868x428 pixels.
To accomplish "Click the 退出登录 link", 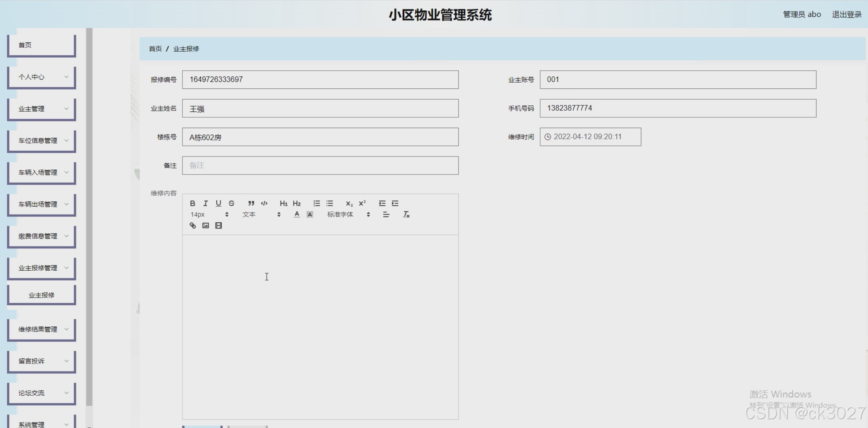I will point(846,15).
